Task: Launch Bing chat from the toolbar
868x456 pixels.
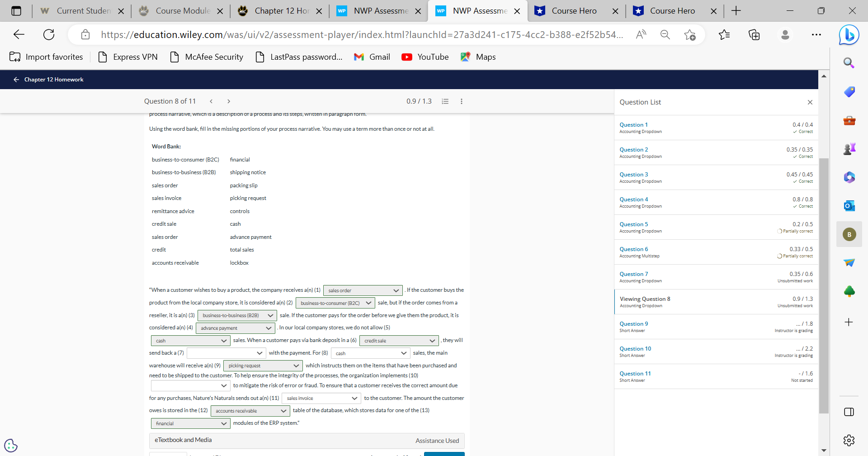Action: [849, 35]
